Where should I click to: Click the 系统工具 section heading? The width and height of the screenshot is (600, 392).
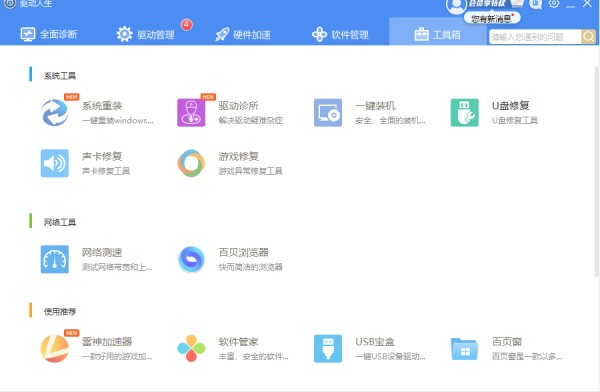click(60, 76)
